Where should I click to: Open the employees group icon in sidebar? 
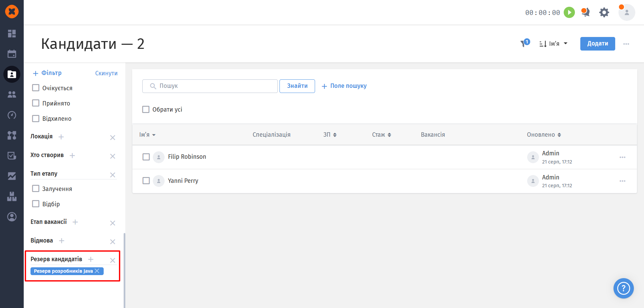point(12,95)
